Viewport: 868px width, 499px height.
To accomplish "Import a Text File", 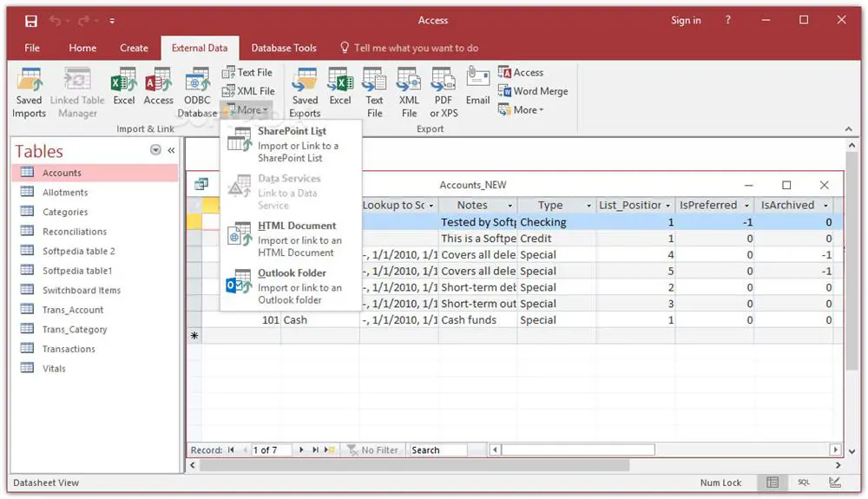I will point(247,73).
